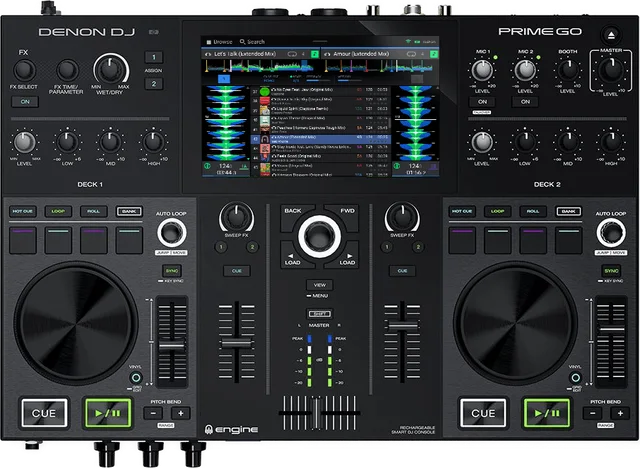This screenshot has height=468, width=640.
Task: Toggle Deck 1 SYNC button
Action: coord(172,271)
